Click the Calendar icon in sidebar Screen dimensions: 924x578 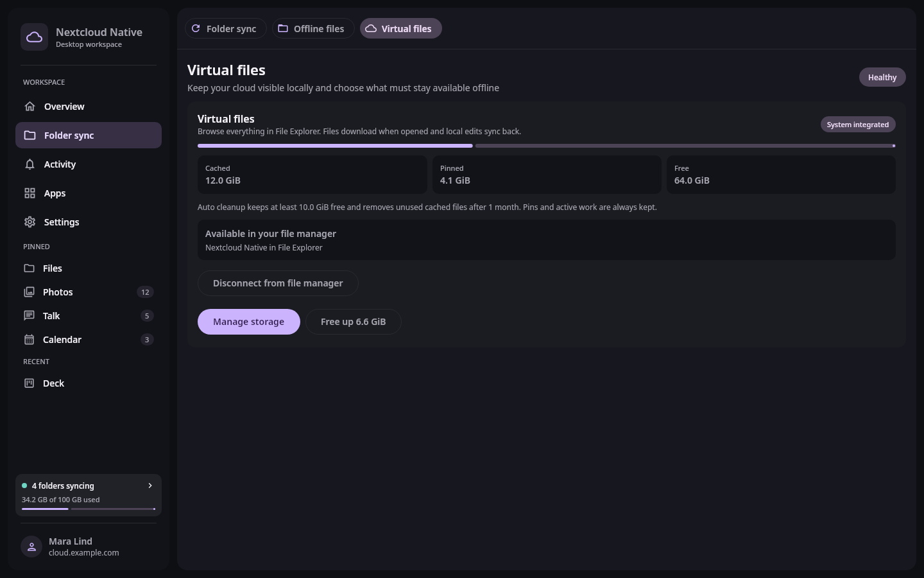pos(29,339)
